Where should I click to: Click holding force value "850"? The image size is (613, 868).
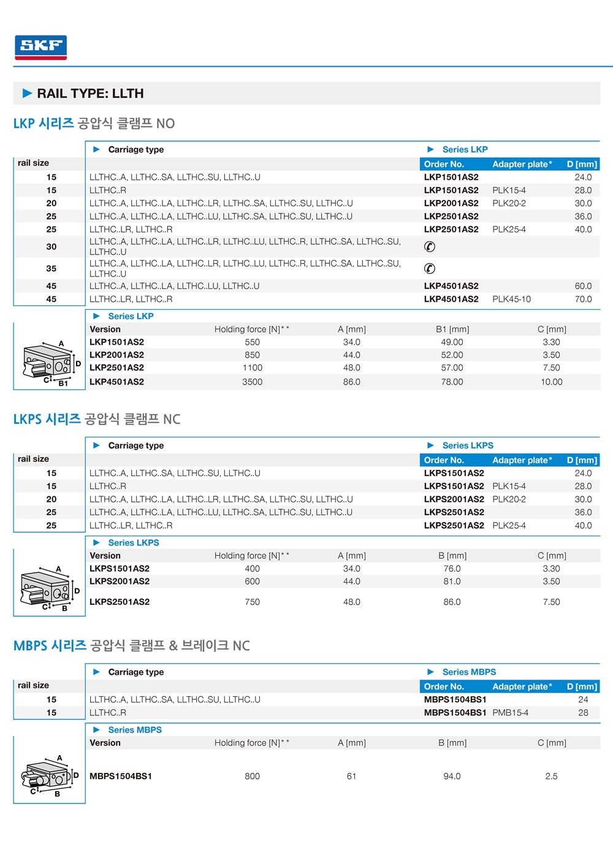tap(252, 355)
